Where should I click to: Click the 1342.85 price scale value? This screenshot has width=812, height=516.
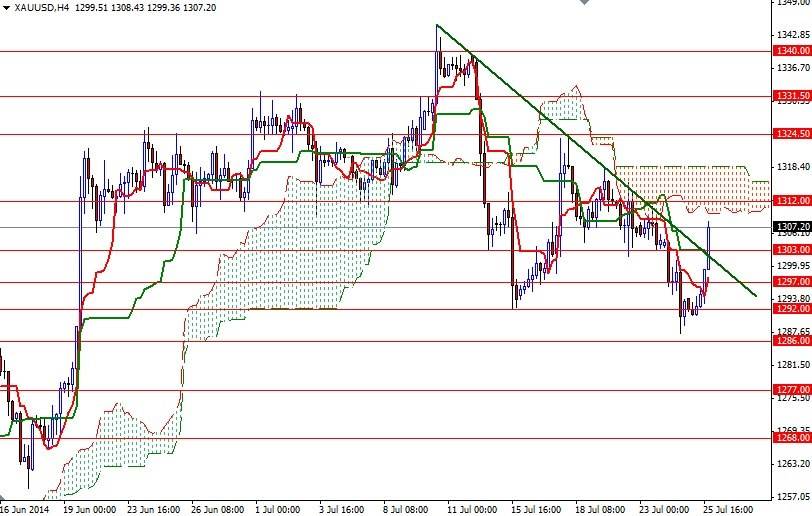[793, 35]
